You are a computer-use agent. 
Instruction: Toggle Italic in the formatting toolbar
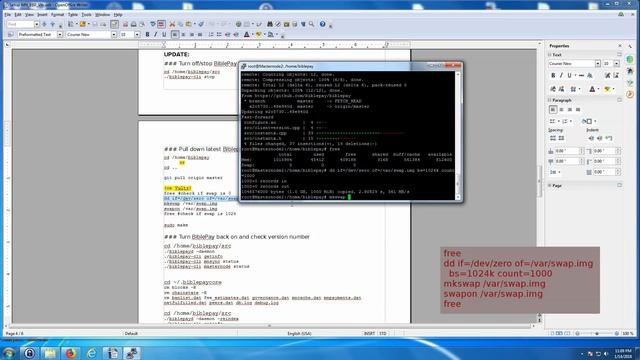pyautogui.click(x=156, y=35)
